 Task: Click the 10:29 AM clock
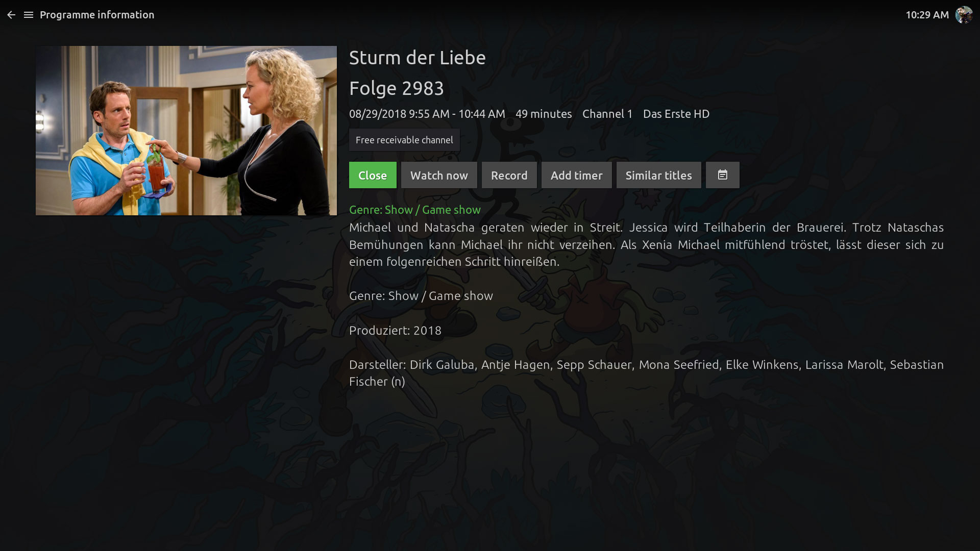click(x=927, y=15)
